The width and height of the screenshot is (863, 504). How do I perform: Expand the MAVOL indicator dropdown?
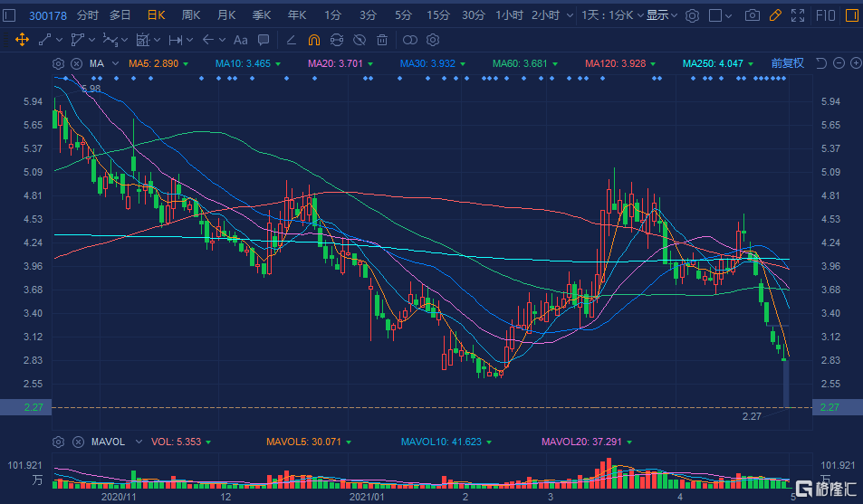138,442
